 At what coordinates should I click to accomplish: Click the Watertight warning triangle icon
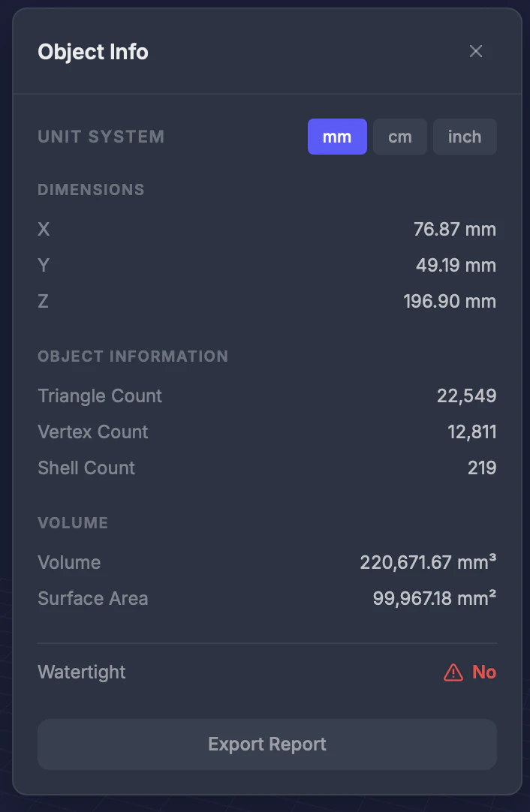click(453, 672)
